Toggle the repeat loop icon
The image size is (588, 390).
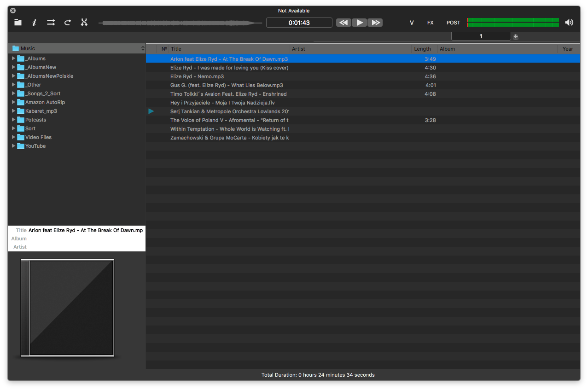click(68, 22)
